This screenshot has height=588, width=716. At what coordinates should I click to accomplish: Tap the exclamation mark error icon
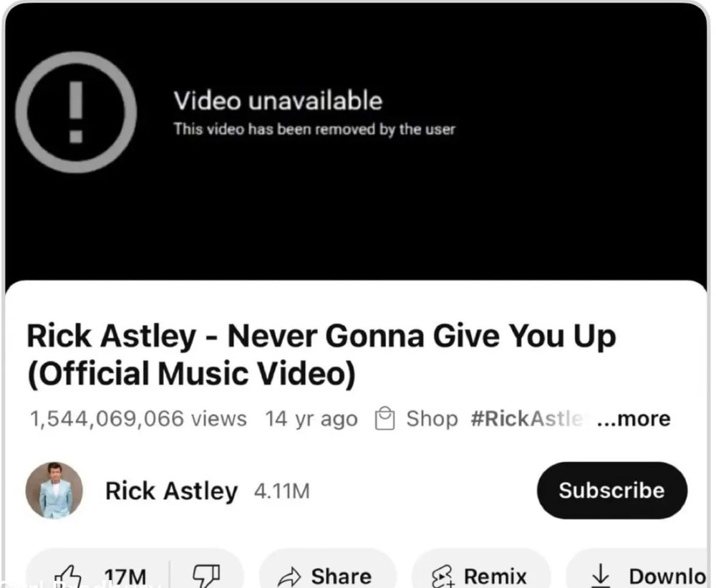tap(76, 112)
